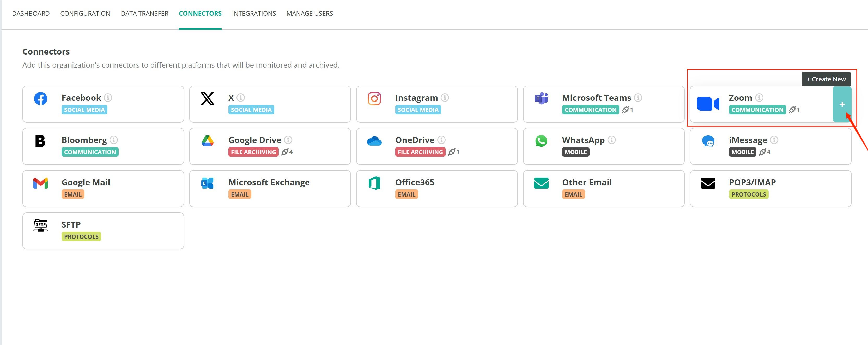868x345 pixels.
Task: Click Protocols tag on SFTP
Action: pos(81,237)
